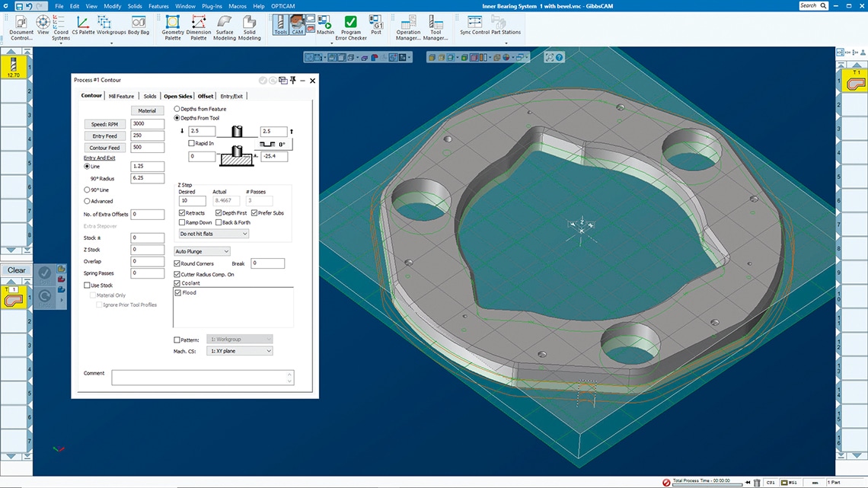Open the Surface Modeling palette
The image size is (868, 488).
[225, 23]
